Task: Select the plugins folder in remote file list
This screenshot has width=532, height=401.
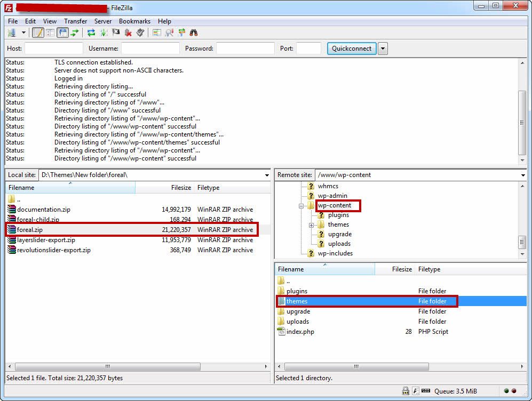Action: [x=401, y=291]
